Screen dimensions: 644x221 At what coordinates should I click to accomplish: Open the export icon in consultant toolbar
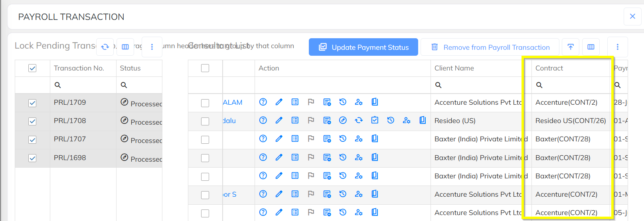click(x=571, y=47)
